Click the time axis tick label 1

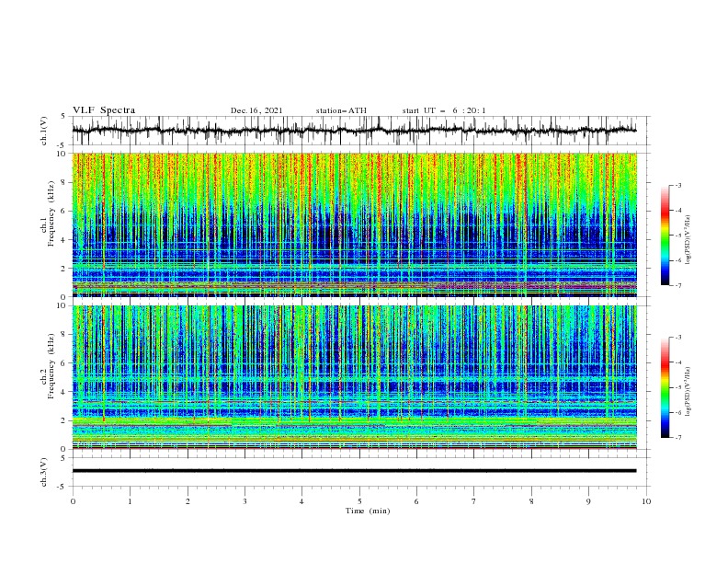pyautogui.click(x=130, y=501)
